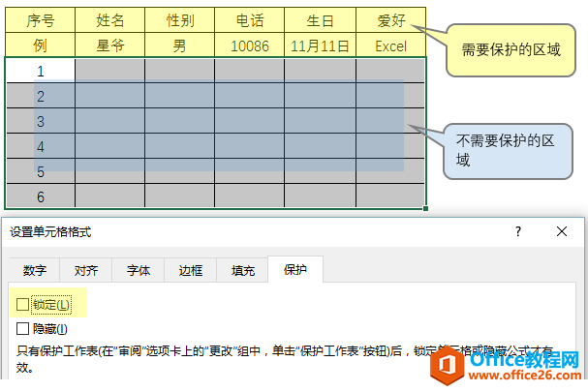Enable the 隐藏 checkbox
The height and width of the screenshot is (392, 588).
tap(23, 329)
